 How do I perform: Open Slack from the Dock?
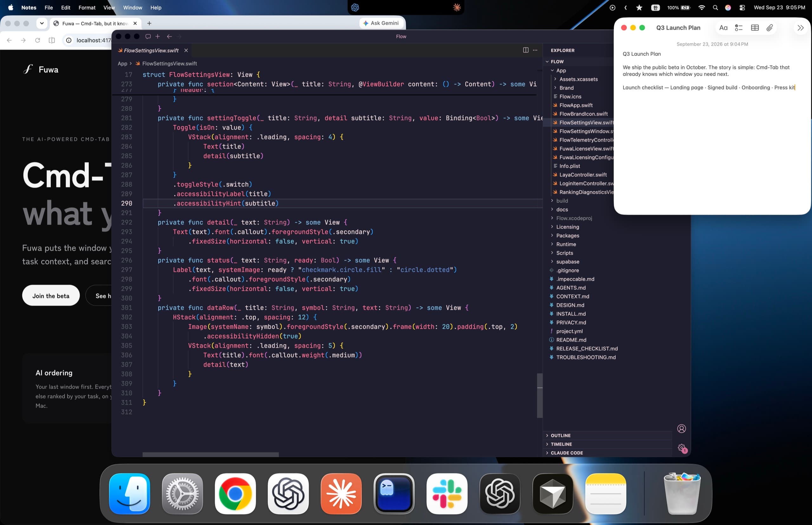tap(447, 493)
